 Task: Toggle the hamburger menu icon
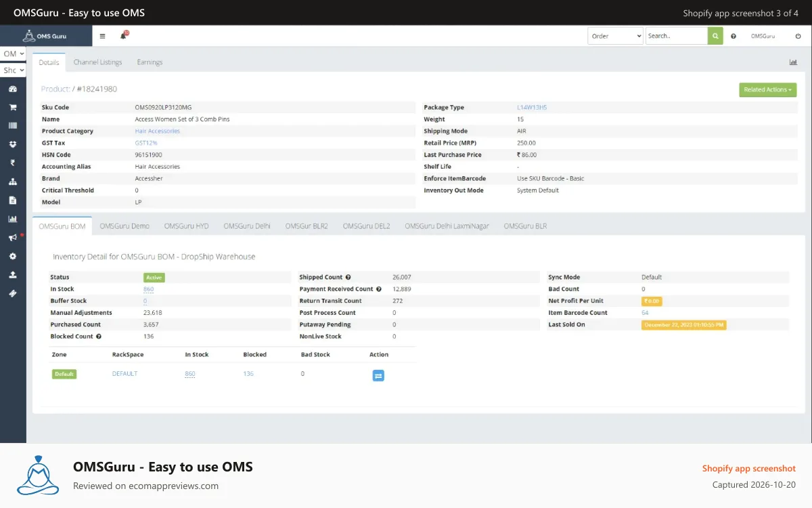pos(102,36)
